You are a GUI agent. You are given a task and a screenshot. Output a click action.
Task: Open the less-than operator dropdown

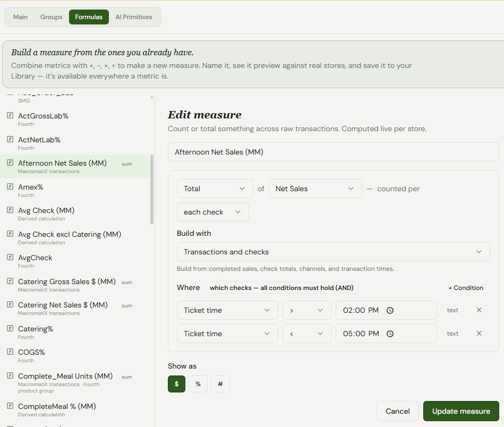(x=306, y=334)
